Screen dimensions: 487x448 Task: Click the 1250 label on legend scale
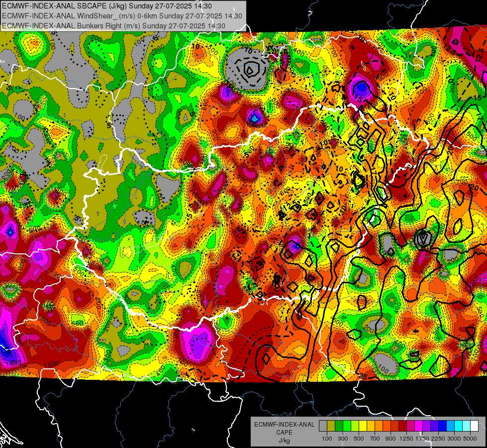tap(406, 439)
